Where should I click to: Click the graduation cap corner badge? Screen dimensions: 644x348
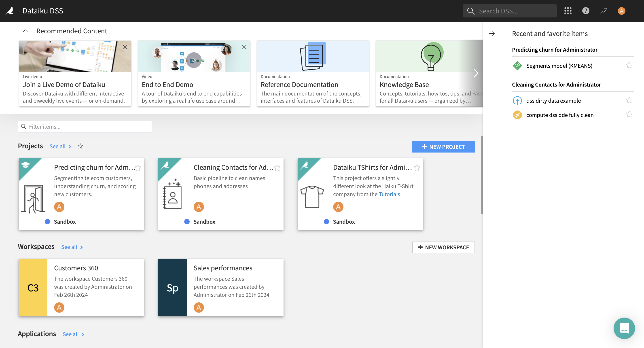point(25,165)
